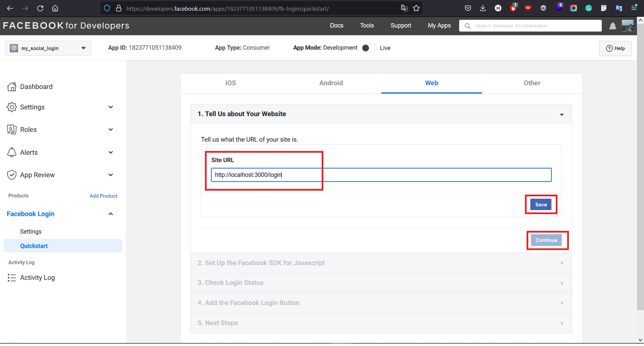Open the Support menu
644x346 pixels.
(x=401, y=26)
